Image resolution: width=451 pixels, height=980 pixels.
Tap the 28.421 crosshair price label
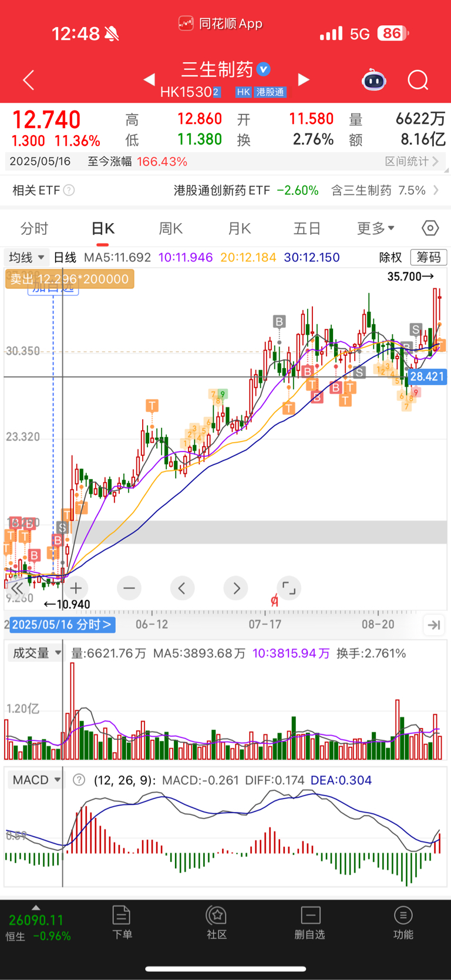click(x=428, y=376)
